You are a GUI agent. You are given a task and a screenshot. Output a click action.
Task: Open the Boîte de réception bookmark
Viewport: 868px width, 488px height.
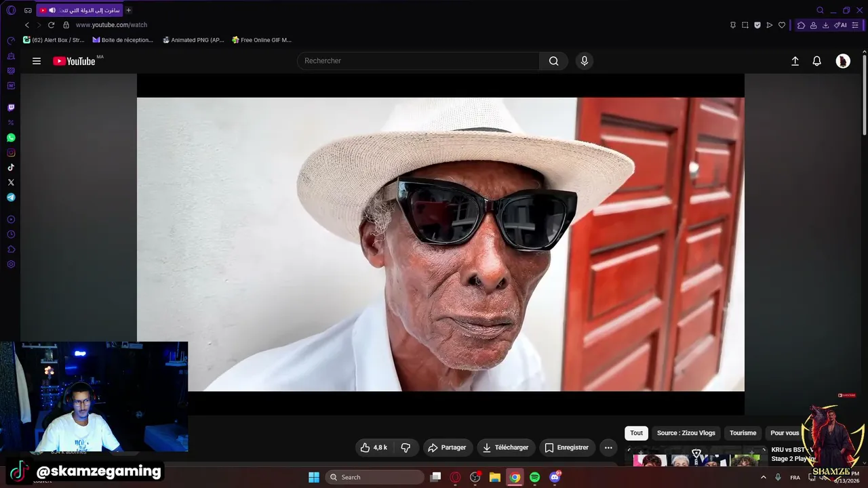tap(123, 40)
